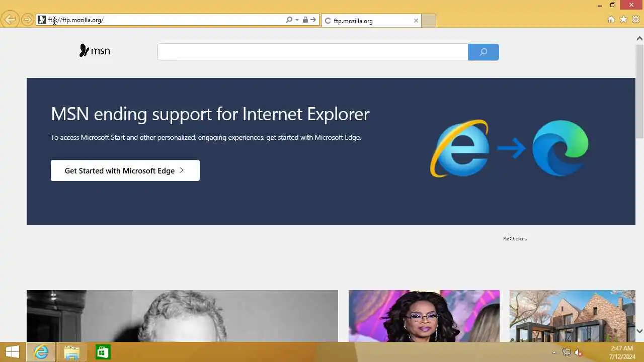Click the Go arrow in address bar
The image size is (644, 362).
coord(313,20)
